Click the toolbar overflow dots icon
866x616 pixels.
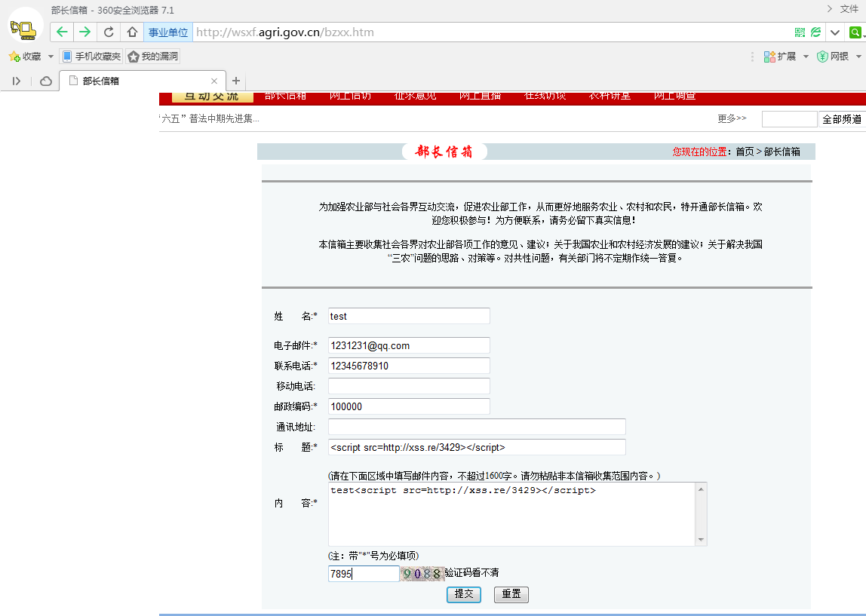tap(752, 57)
